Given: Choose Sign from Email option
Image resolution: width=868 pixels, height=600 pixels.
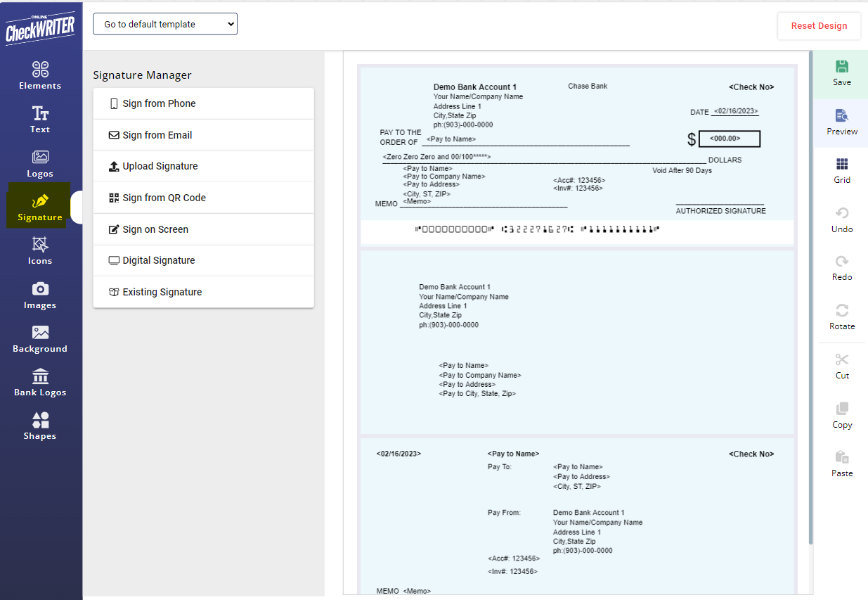Looking at the screenshot, I should pyautogui.click(x=203, y=135).
